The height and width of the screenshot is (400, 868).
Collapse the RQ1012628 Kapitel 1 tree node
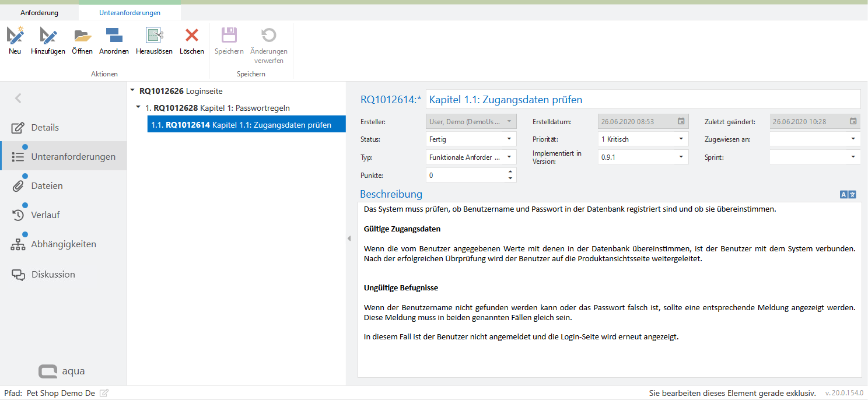click(x=138, y=107)
